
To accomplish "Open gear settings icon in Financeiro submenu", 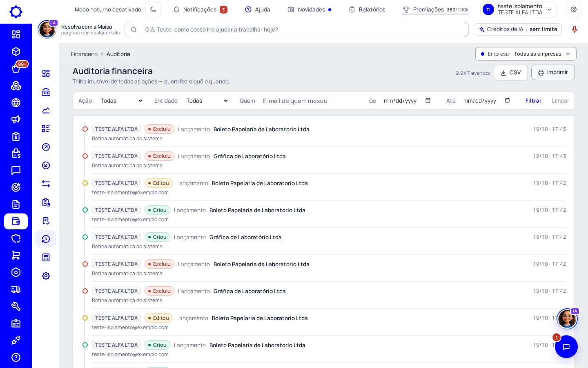I will [46, 276].
